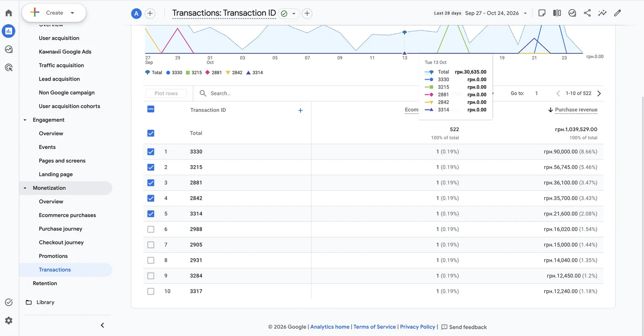
Task: Share this report via share icon
Action: coord(587,13)
